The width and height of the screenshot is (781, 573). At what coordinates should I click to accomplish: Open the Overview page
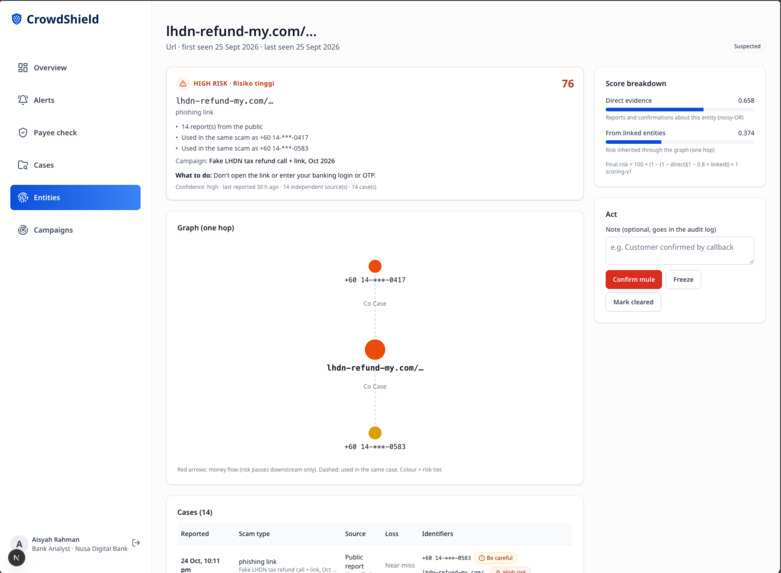tap(75, 67)
